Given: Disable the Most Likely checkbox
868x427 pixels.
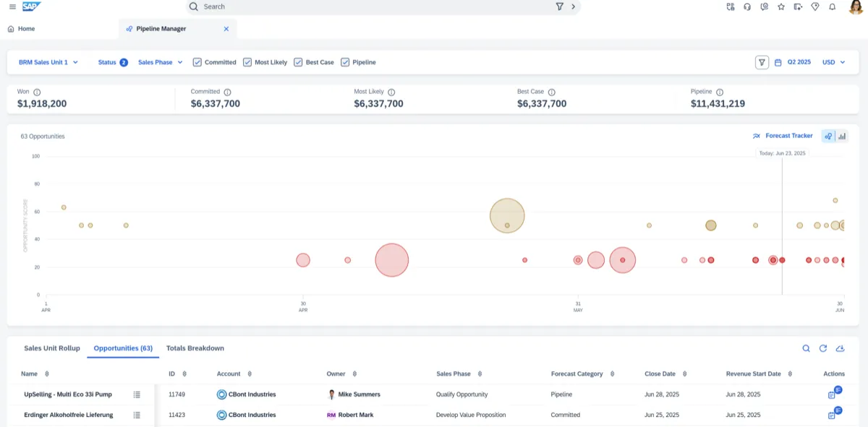Looking at the screenshot, I should (x=247, y=62).
